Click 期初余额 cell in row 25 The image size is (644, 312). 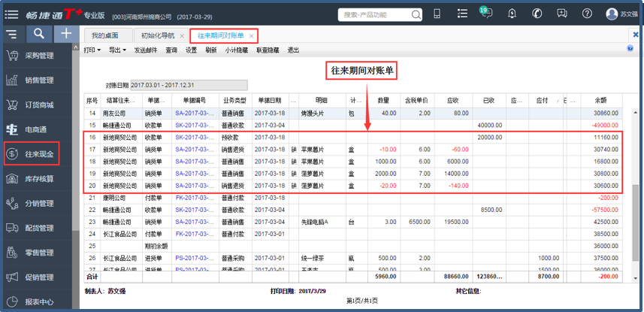point(157,246)
